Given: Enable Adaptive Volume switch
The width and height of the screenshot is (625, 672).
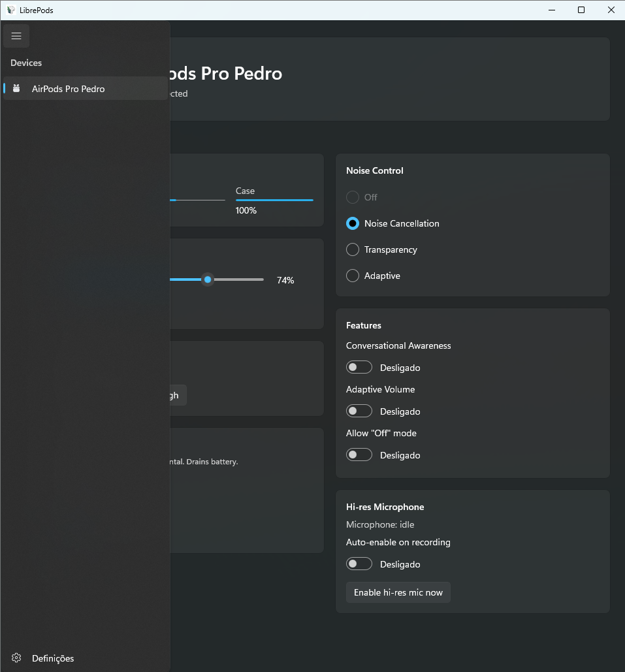Looking at the screenshot, I should [x=359, y=411].
